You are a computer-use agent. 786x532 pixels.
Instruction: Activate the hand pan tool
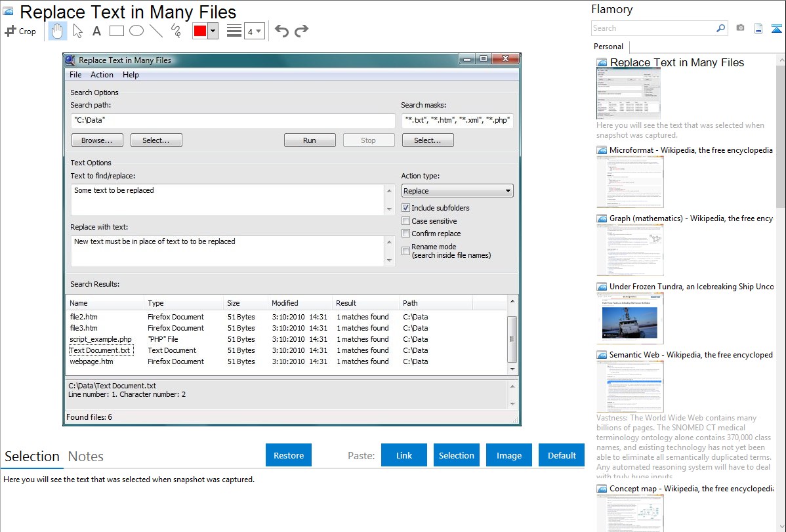(x=58, y=31)
